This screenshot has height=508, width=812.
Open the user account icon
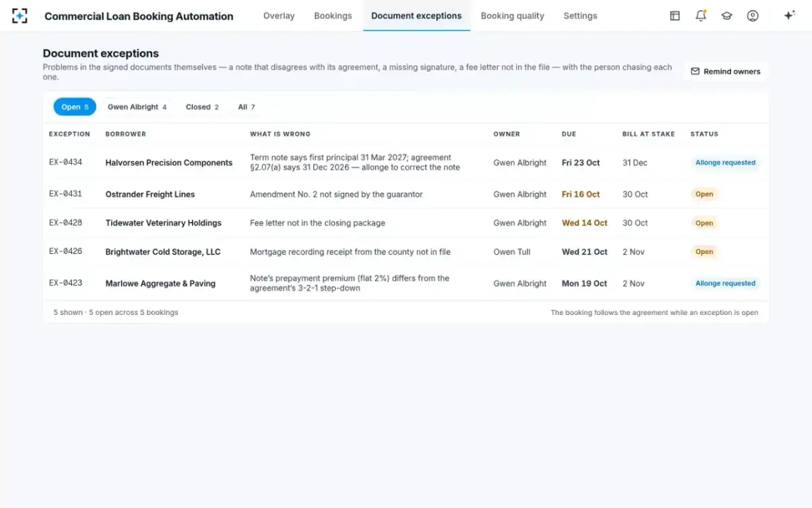(x=752, y=16)
